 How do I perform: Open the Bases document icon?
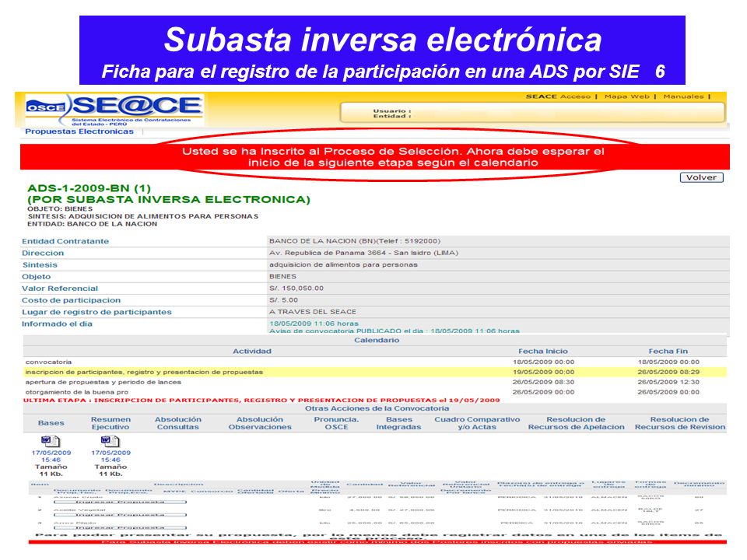click(51, 441)
